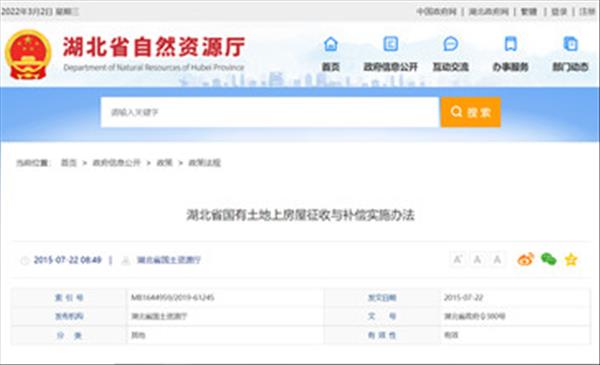Open the 中国政府网 link in top bar
The image size is (600, 365).
[436, 11]
